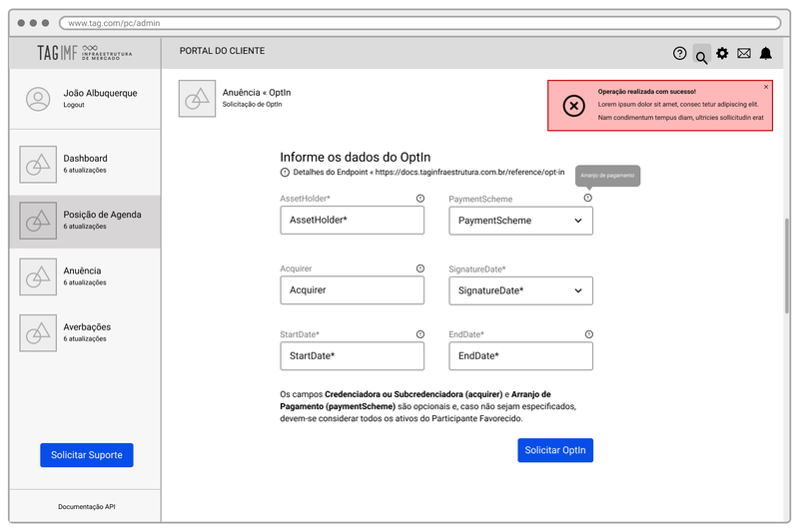Click the Anuência sidebar icon

point(38,276)
